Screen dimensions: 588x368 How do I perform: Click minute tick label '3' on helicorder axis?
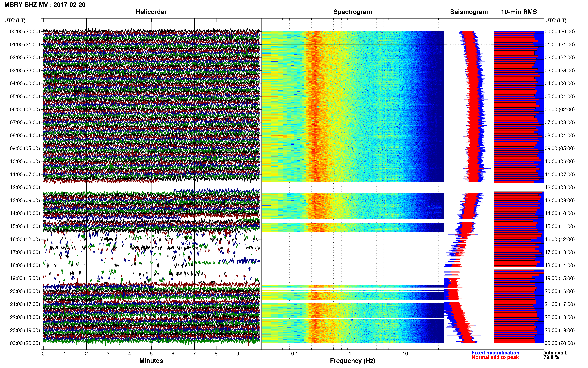(108, 354)
